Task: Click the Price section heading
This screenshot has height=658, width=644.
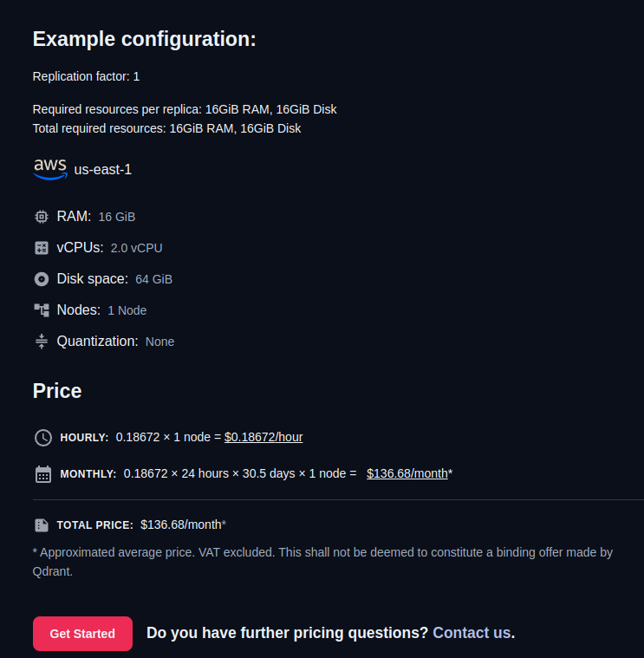Action: point(57,391)
